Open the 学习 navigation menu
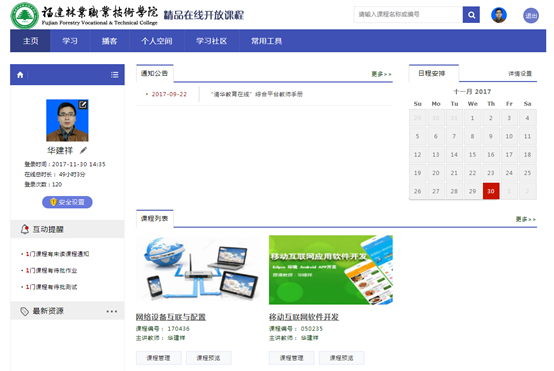 (x=70, y=41)
